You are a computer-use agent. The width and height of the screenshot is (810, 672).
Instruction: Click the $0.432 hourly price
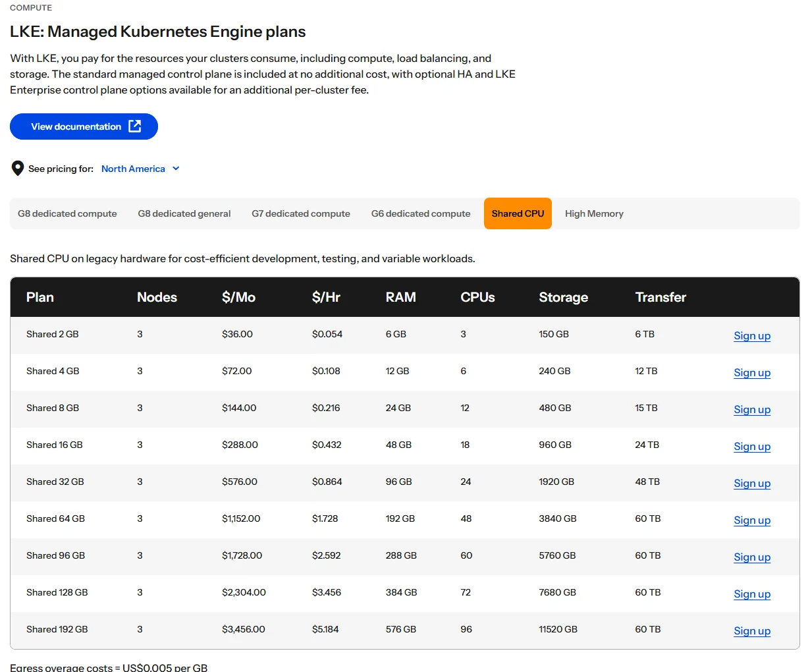click(x=327, y=445)
